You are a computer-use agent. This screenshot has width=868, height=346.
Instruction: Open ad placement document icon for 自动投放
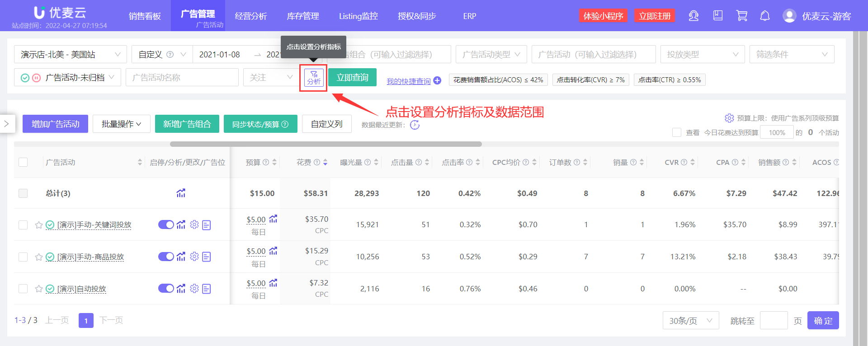point(207,289)
